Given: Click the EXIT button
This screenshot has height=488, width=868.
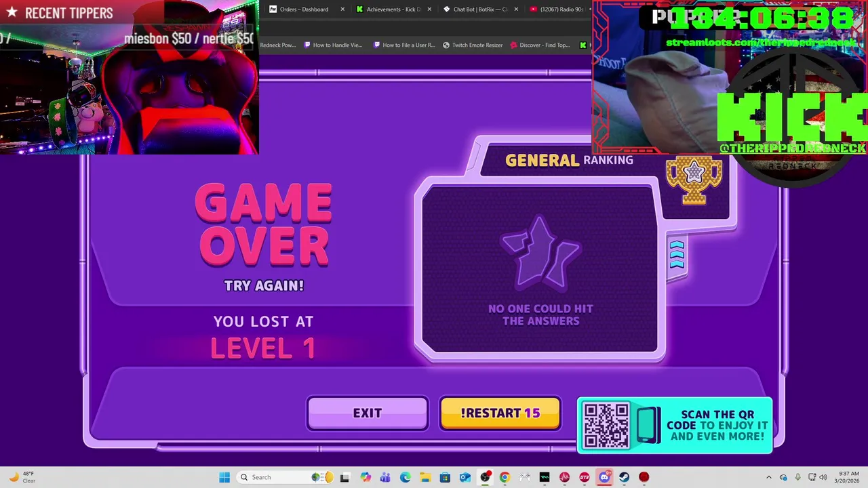Looking at the screenshot, I should (367, 413).
